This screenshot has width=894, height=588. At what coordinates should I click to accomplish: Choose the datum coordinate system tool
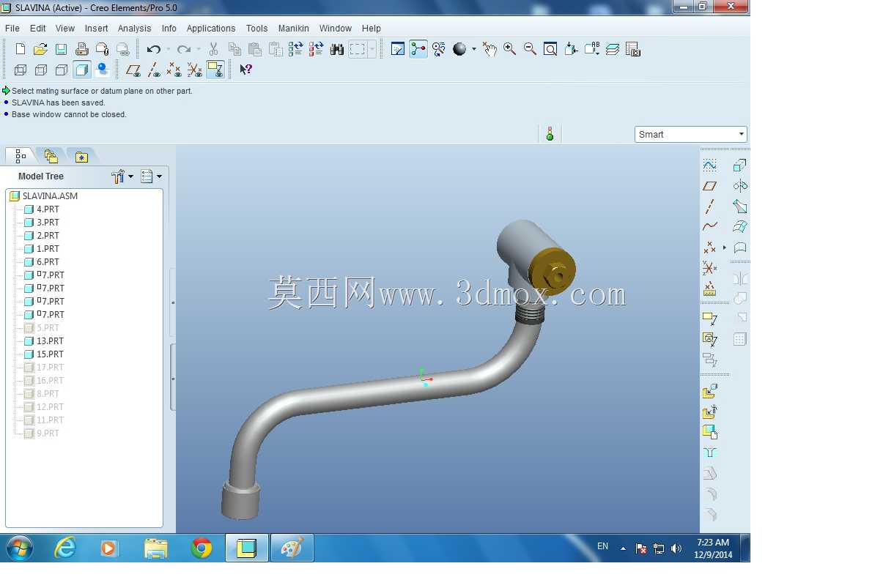tap(709, 268)
